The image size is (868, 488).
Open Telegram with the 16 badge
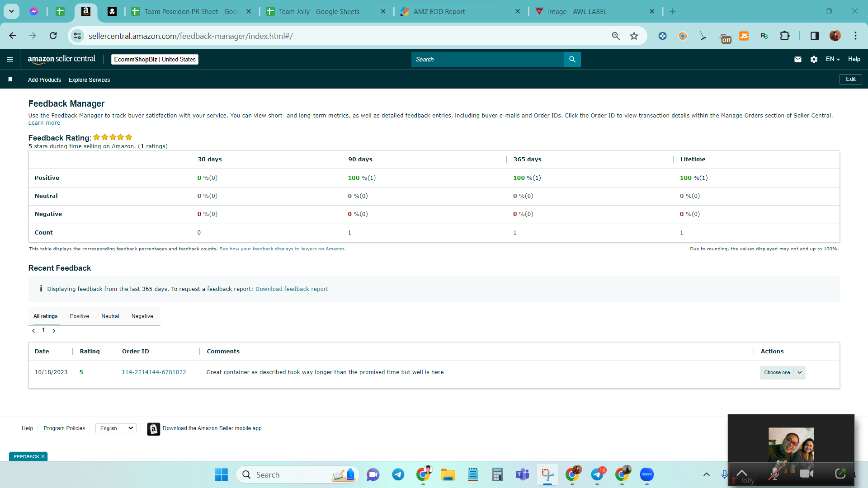point(597,475)
